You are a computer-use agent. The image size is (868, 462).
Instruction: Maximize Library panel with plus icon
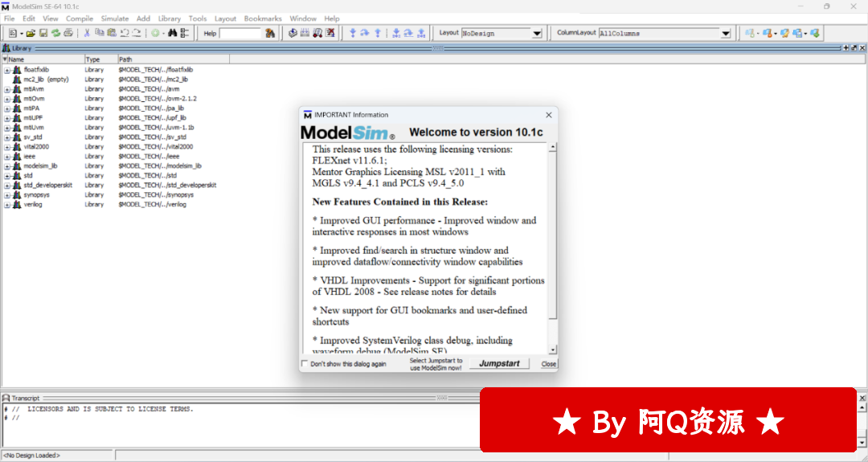pyautogui.click(x=845, y=48)
